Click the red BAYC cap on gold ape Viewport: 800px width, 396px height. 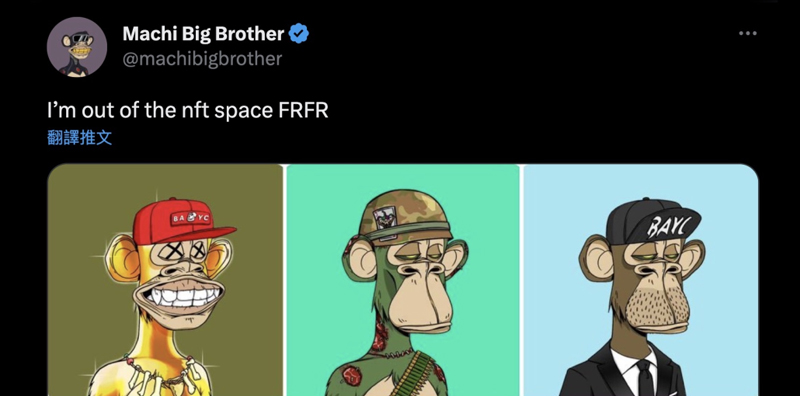[183, 222]
